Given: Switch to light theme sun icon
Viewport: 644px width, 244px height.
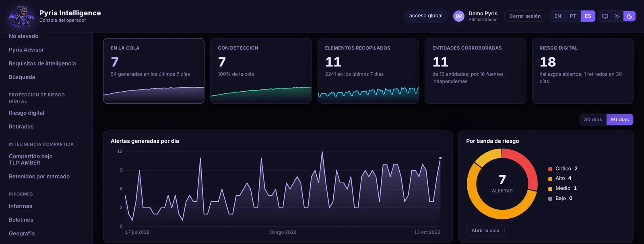Looking at the screenshot, I should point(617,16).
